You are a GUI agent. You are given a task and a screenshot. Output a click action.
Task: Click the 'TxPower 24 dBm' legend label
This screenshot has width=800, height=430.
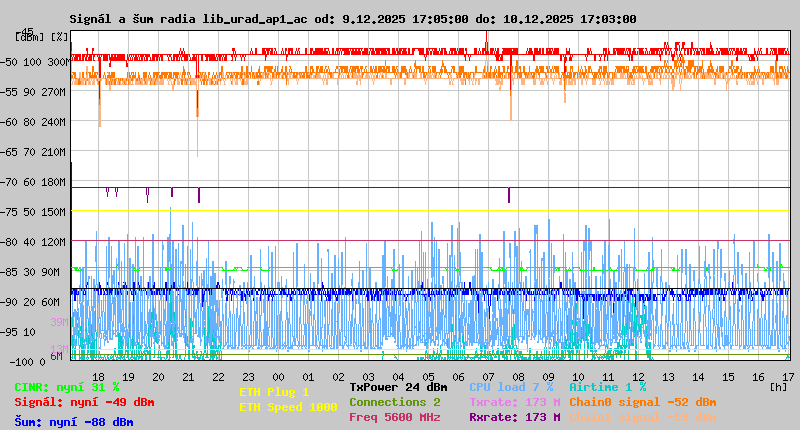398,387
